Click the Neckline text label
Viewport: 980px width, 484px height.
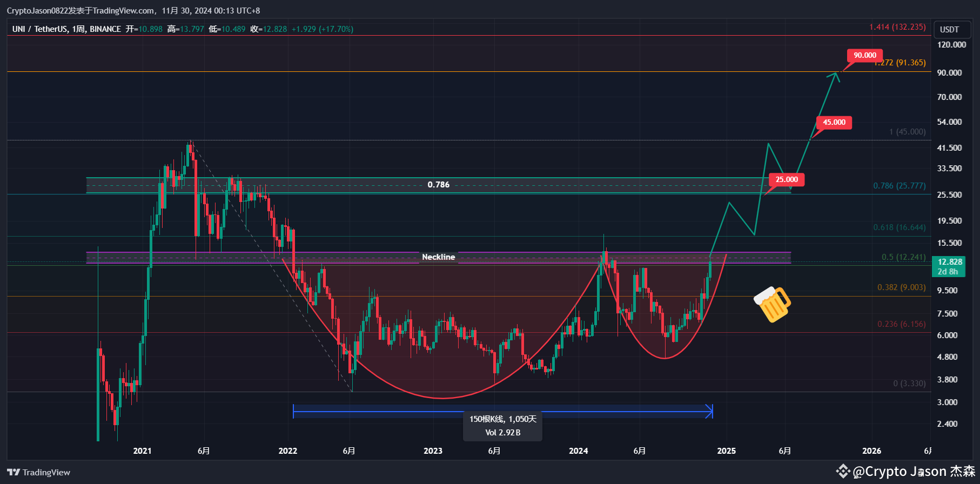[x=438, y=257]
